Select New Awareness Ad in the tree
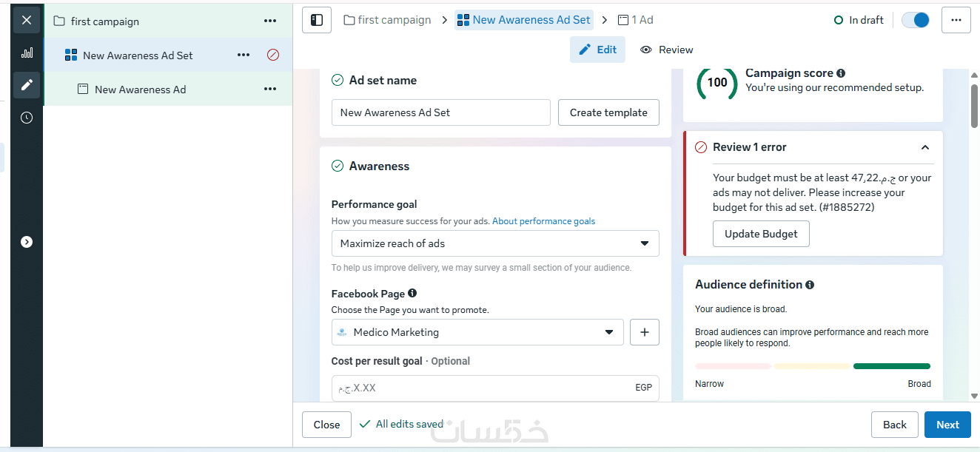This screenshot has width=980, height=452. tap(140, 90)
